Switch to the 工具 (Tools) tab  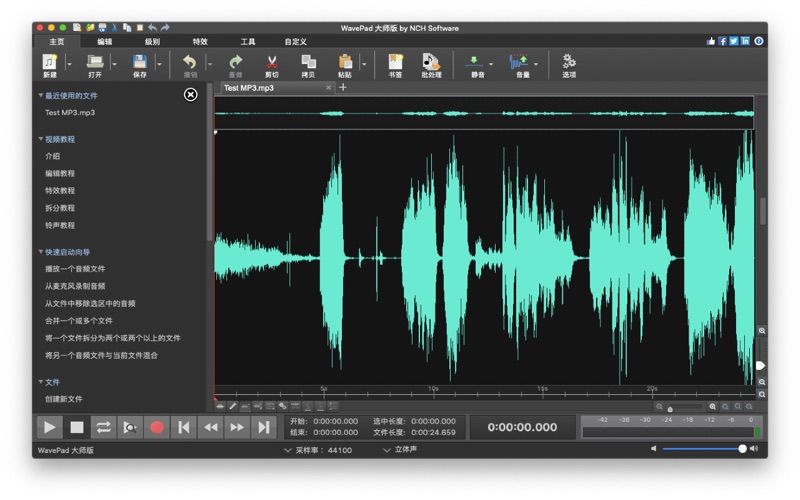pos(248,41)
